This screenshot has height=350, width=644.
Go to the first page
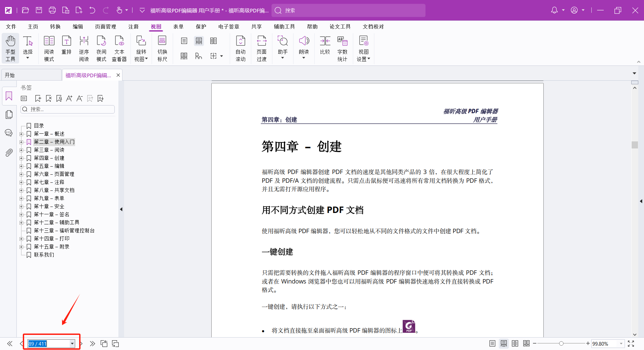point(10,344)
